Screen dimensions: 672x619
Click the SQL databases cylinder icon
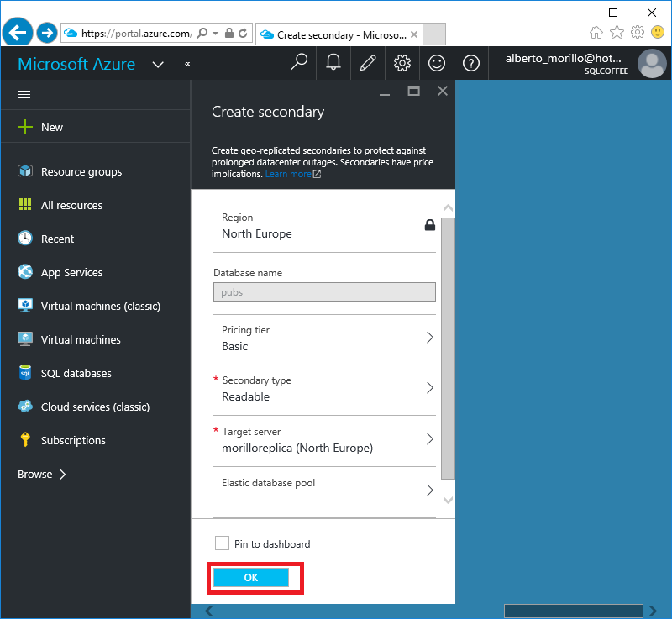25,372
